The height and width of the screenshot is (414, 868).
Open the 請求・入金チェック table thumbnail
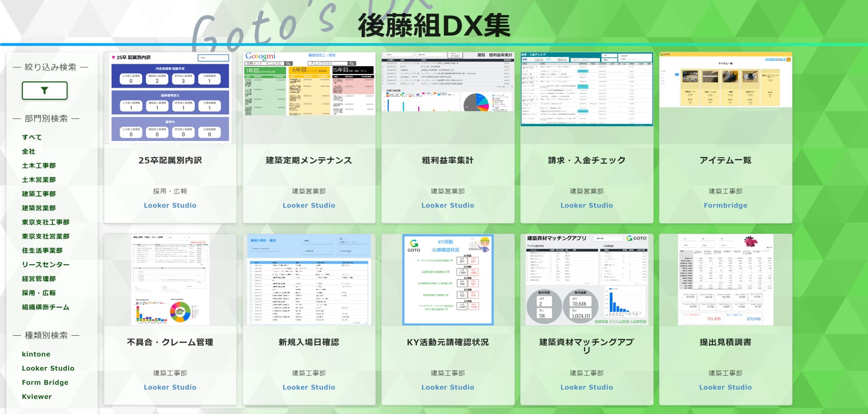(x=586, y=89)
